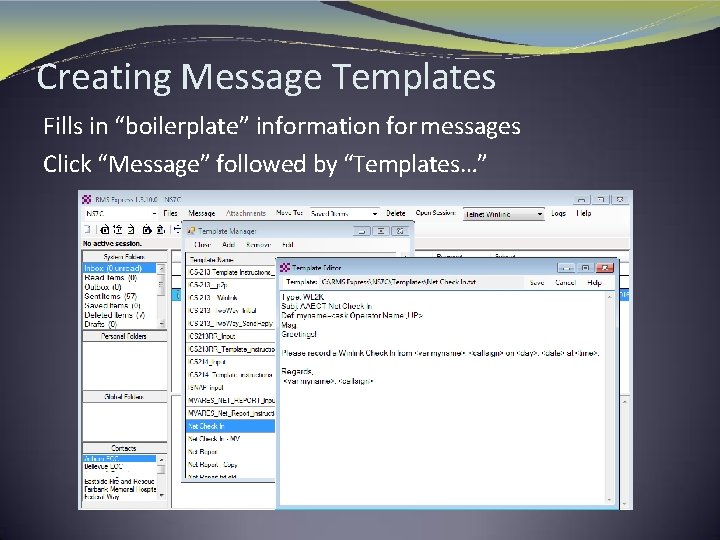Screen dimensions: 720x540
Task: Select the ICS213_TwoWay_SendReply template
Action: [231, 323]
